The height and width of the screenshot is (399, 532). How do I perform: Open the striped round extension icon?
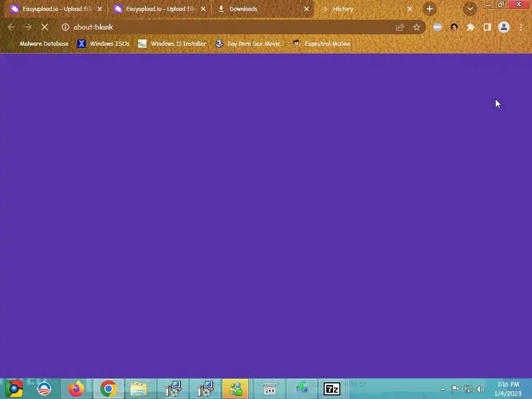437,27
